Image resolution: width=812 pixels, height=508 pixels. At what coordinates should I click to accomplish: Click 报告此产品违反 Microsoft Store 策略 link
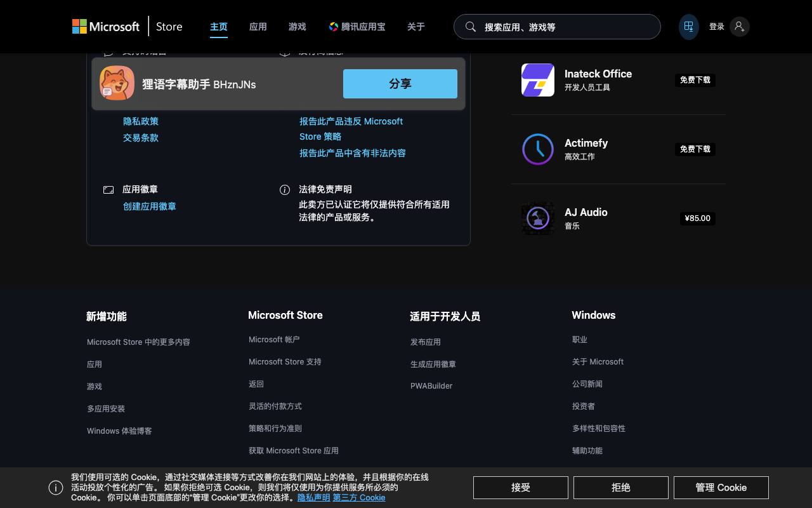point(351,129)
